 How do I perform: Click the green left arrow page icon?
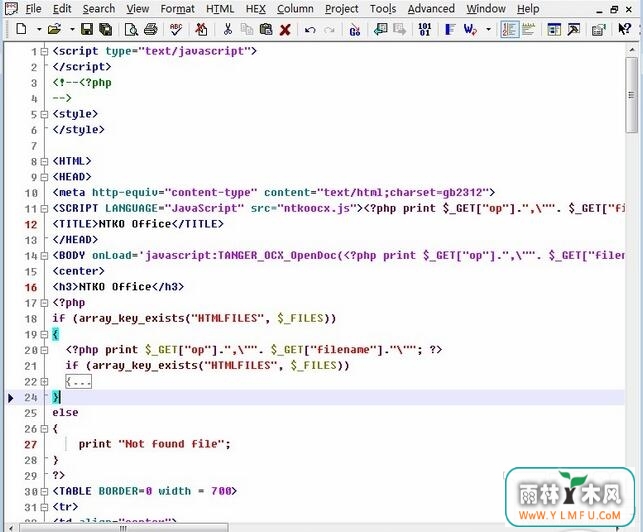[381, 29]
